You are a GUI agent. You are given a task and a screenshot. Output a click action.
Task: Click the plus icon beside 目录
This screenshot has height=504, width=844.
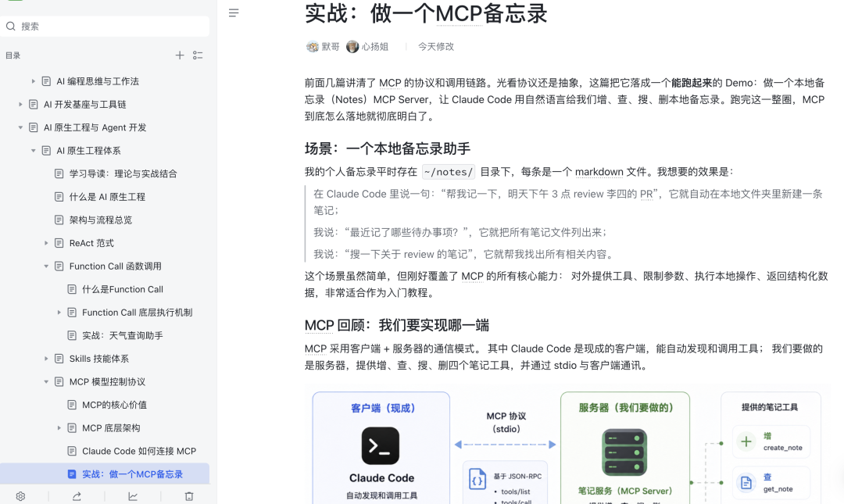tap(180, 55)
